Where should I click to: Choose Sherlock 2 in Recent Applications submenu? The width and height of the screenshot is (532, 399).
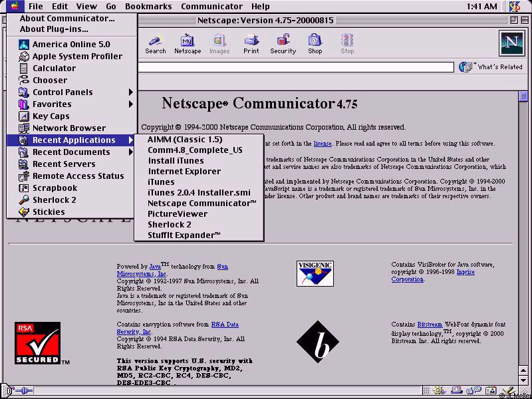coord(199,225)
